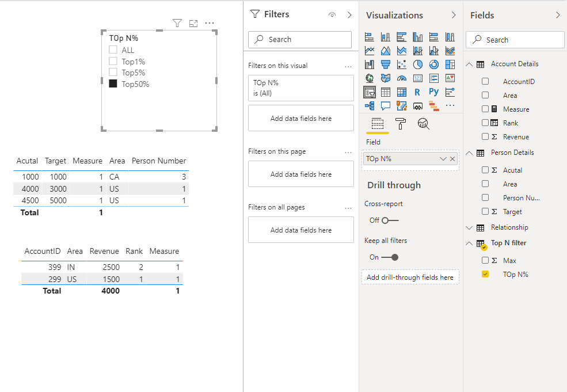Image resolution: width=567 pixels, height=392 pixels.
Task: Check the AccountID field
Action: (485, 81)
